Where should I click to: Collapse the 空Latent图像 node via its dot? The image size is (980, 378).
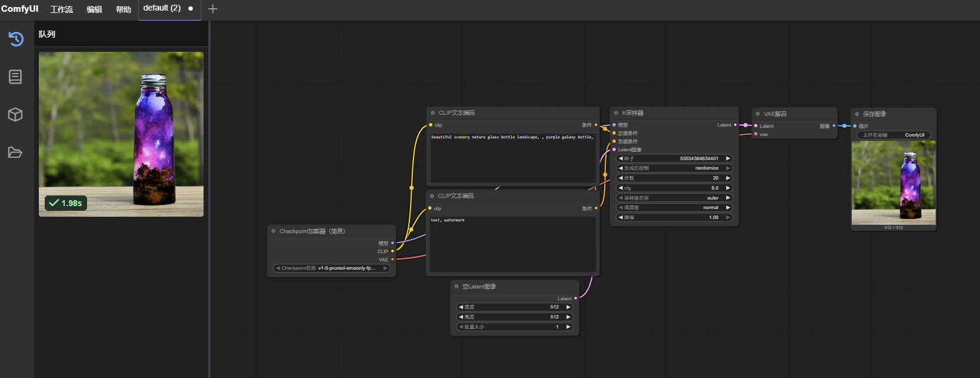[x=456, y=286]
